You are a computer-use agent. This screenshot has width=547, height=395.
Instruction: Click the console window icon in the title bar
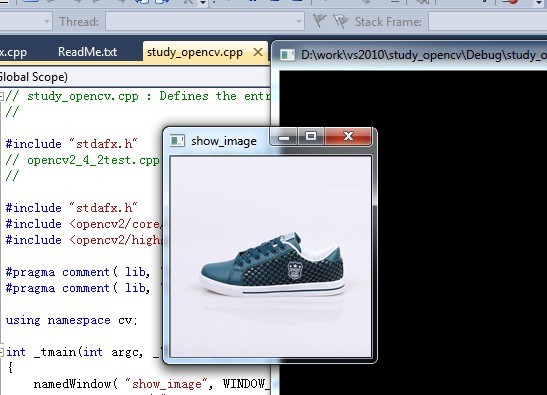(288, 55)
